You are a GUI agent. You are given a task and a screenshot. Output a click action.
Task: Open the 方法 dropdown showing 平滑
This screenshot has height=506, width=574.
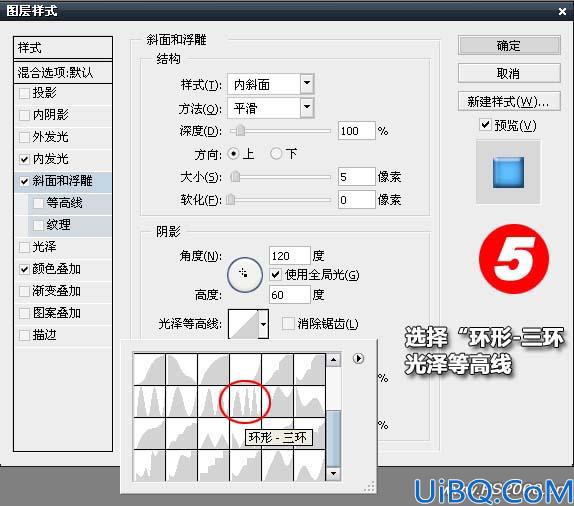[x=271, y=108]
